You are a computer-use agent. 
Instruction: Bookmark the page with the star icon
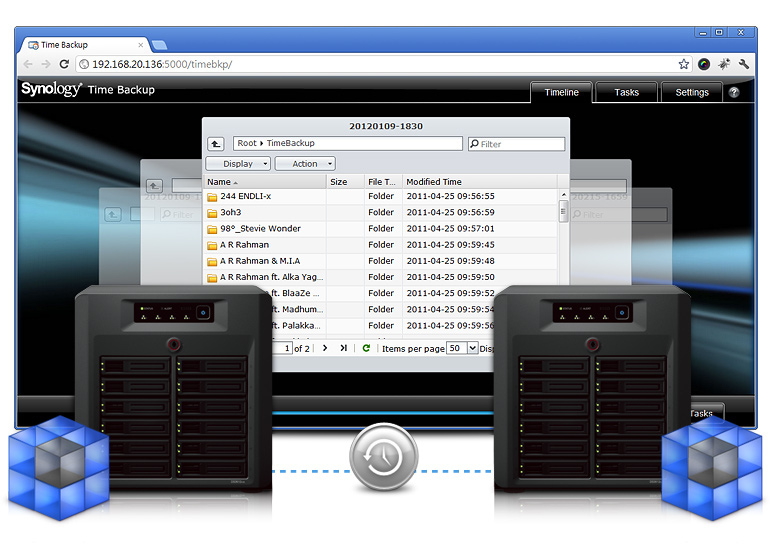pyautogui.click(x=684, y=64)
